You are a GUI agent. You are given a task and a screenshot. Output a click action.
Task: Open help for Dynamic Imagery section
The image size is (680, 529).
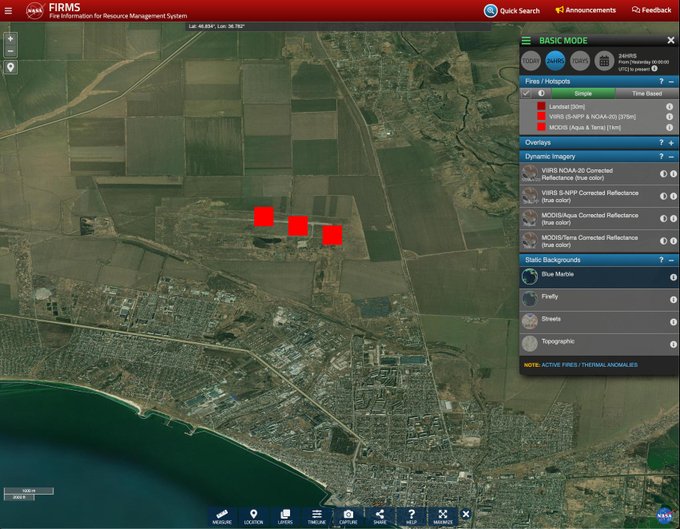pyautogui.click(x=661, y=156)
